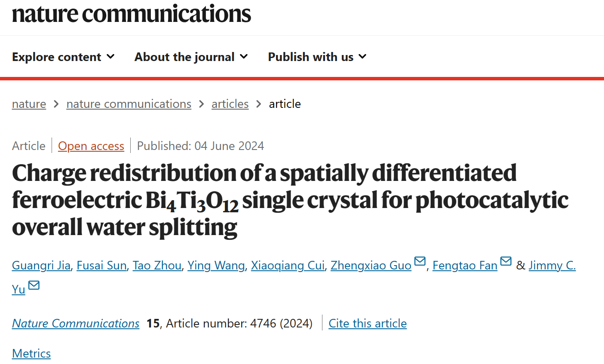This screenshot has width=604, height=364.
Task: Click author Tao Zhou's name
Action: point(157,266)
